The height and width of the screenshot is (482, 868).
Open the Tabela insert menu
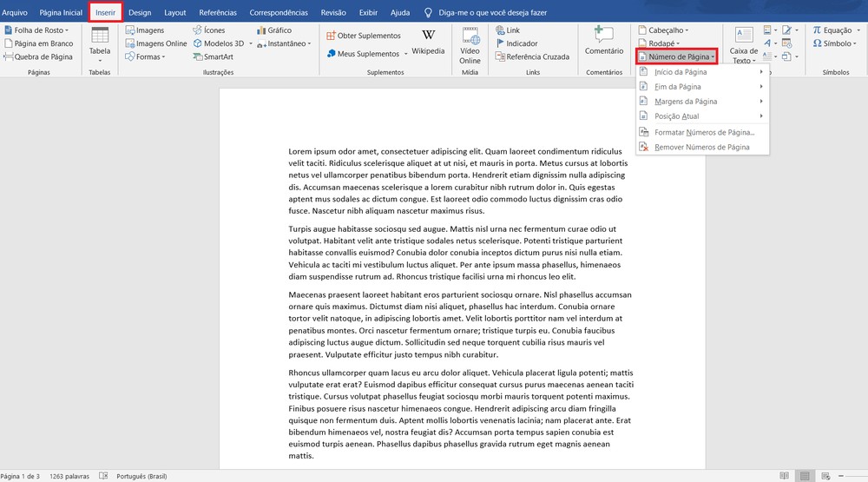100,44
